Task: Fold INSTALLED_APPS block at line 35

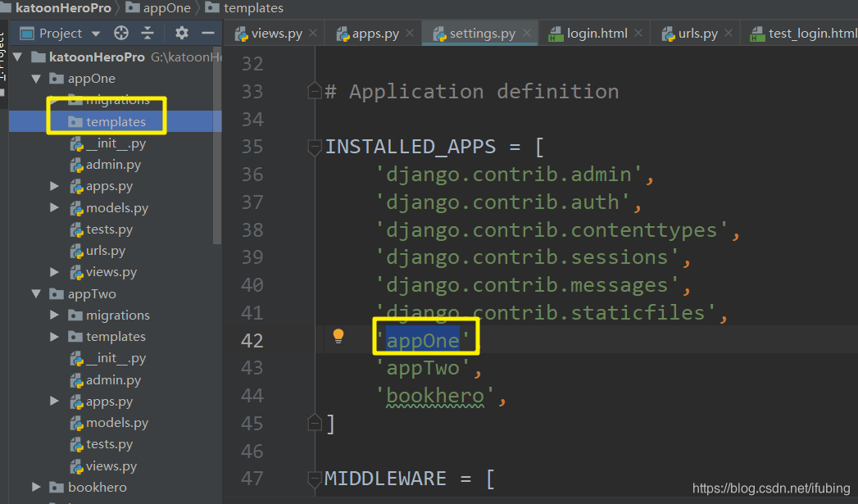Action: tap(315, 147)
